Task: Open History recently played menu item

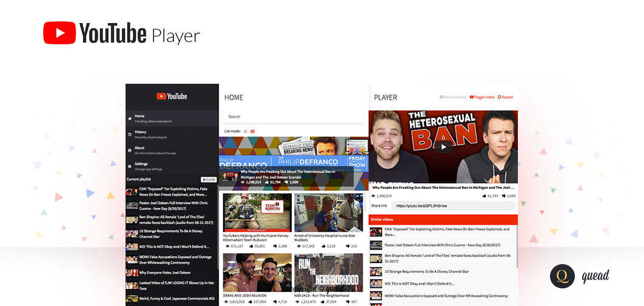Action: 172,134
